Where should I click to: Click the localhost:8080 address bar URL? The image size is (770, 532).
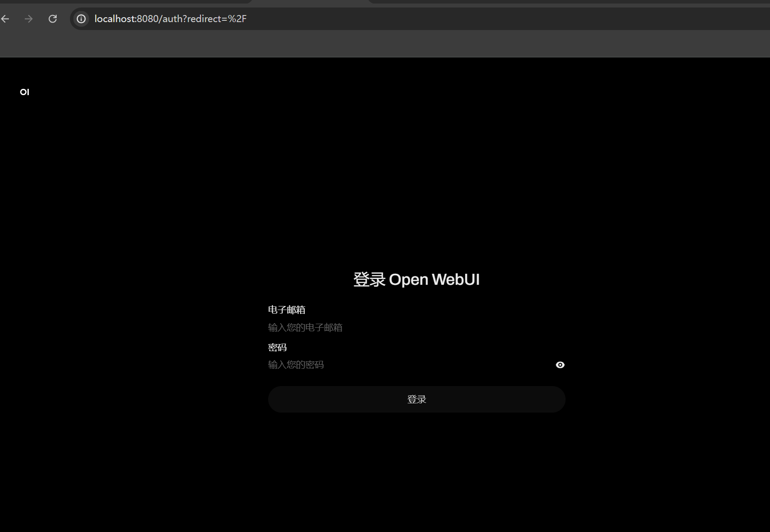click(170, 19)
